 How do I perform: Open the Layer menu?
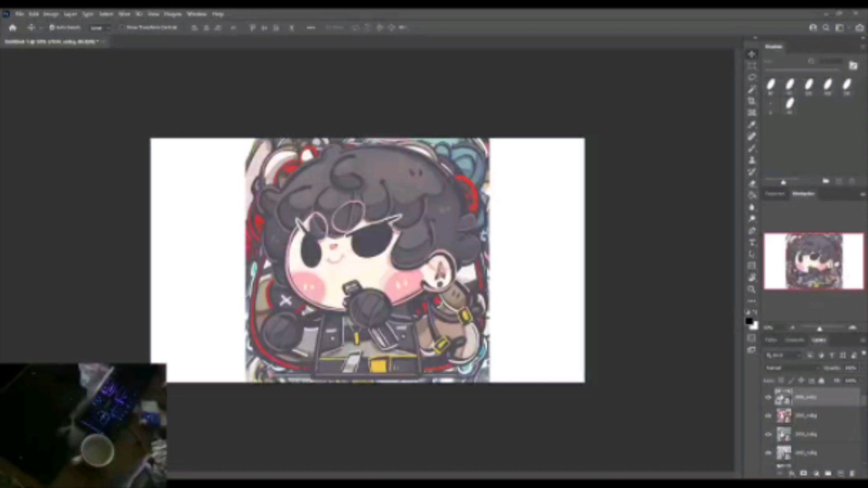pos(70,14)
